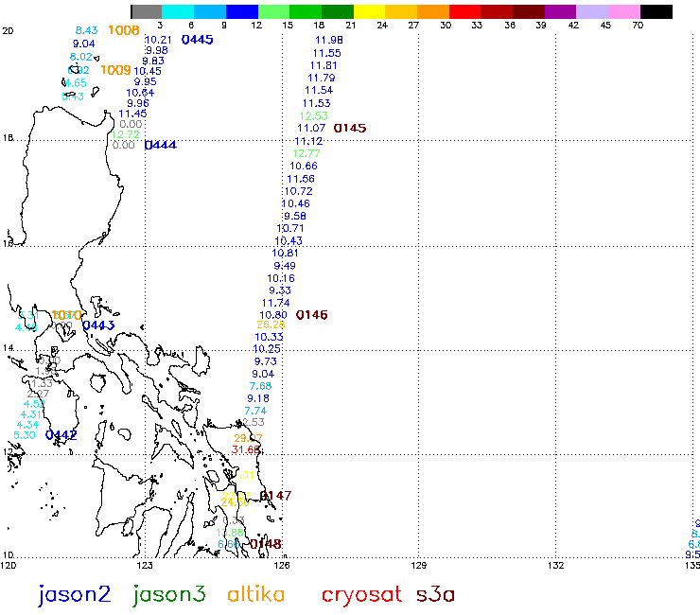Click the s3a legend label

[x=435, y=595]
